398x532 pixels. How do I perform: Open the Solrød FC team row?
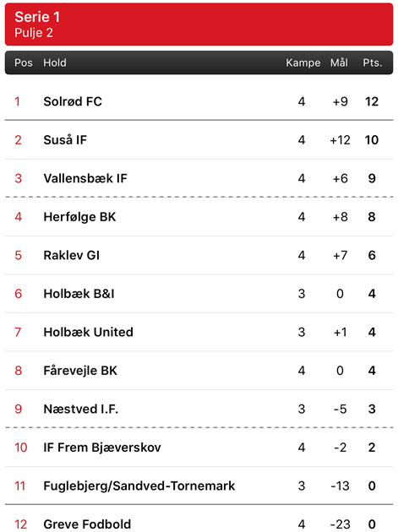(x=199, y=101)
